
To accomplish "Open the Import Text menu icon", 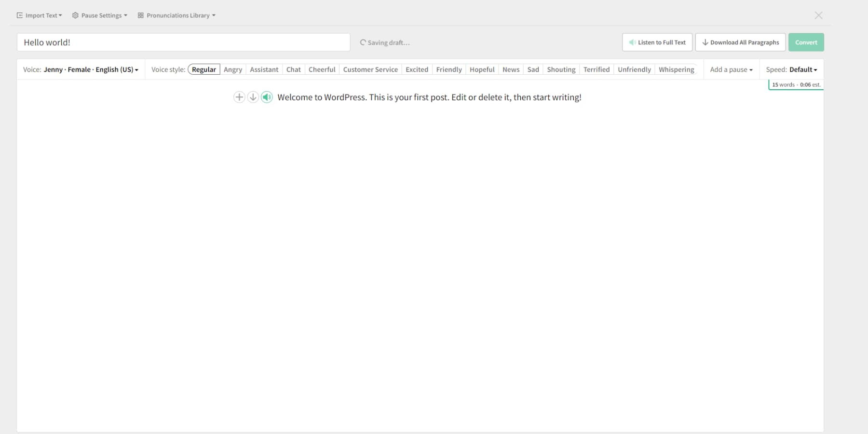I will tap(20, 15).
